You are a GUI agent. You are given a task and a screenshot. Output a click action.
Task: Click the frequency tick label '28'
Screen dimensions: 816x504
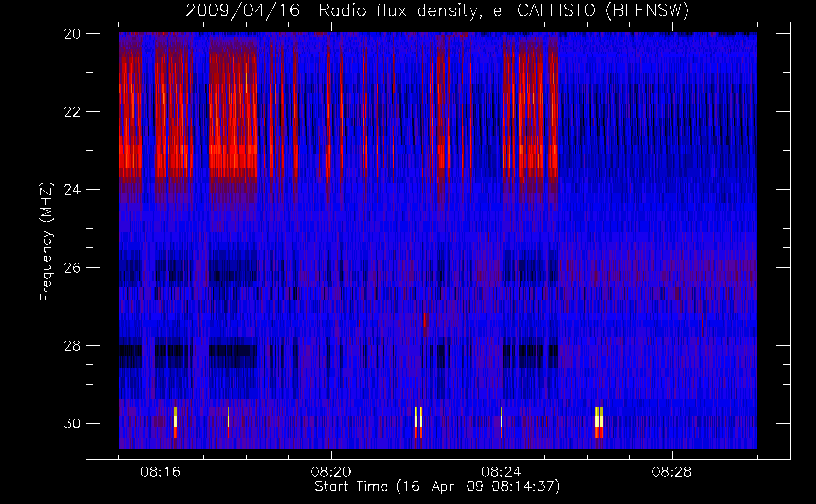(72, 346)
